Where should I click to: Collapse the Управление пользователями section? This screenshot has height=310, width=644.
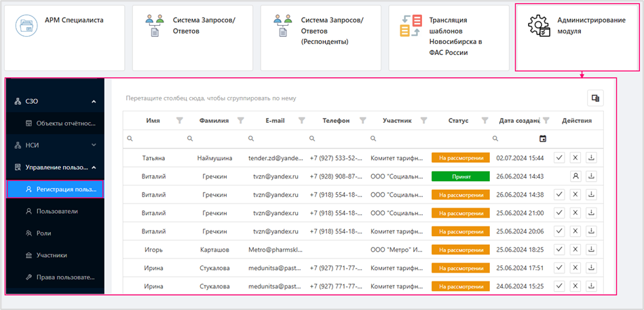click(94, 167)
